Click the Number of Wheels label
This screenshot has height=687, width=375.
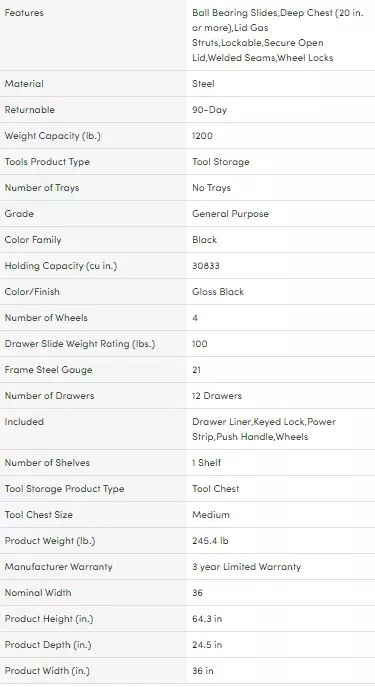pyautogui.click(x=46, y=318)
